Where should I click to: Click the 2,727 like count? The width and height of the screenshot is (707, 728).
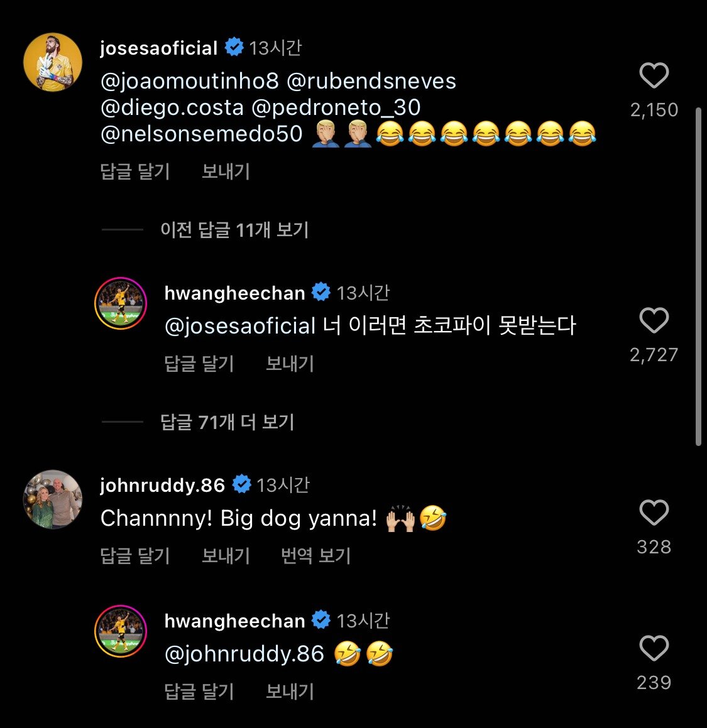pyautogui.click(x=654, y=354)
